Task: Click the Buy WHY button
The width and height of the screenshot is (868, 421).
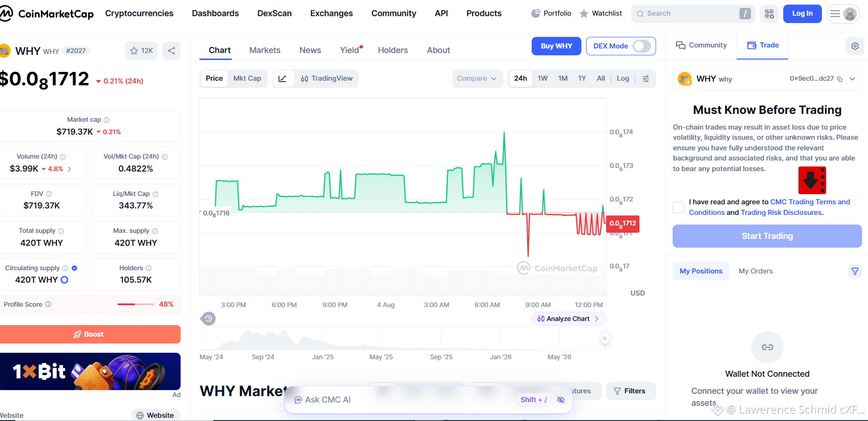Action: 557,46
